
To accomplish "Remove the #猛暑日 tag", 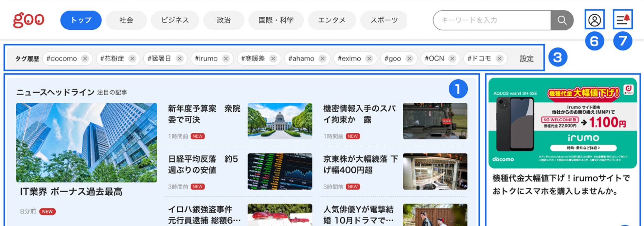I will click(x=180, y=59).
